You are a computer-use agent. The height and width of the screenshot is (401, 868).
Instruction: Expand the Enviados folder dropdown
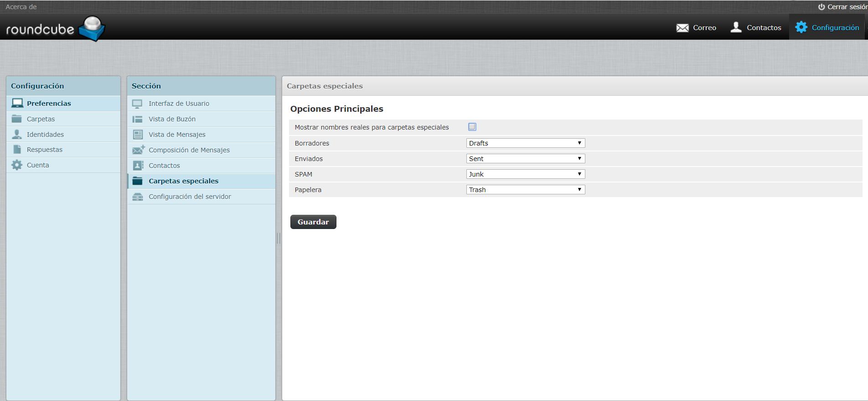[525, 159]
